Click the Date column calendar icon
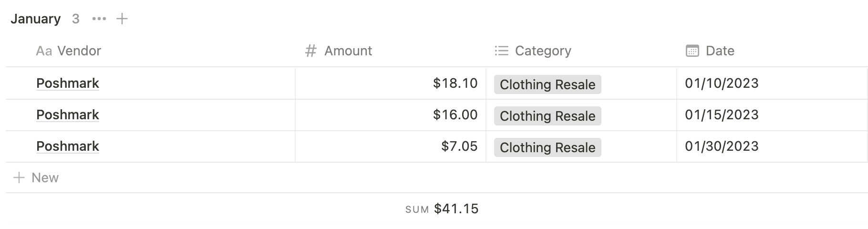Viewport: 868px width, 229px height. click(692, 51)
